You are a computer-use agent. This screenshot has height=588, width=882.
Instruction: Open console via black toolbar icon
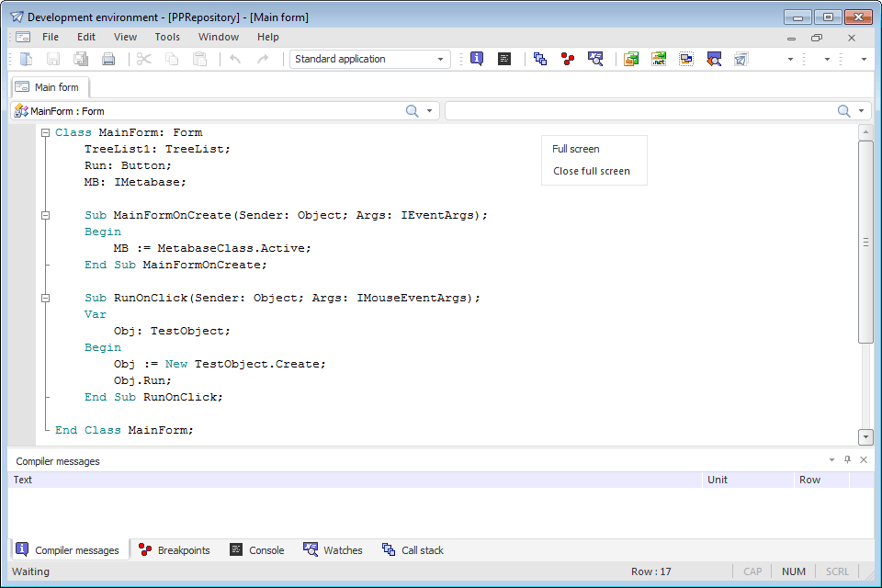pos(504,59)
